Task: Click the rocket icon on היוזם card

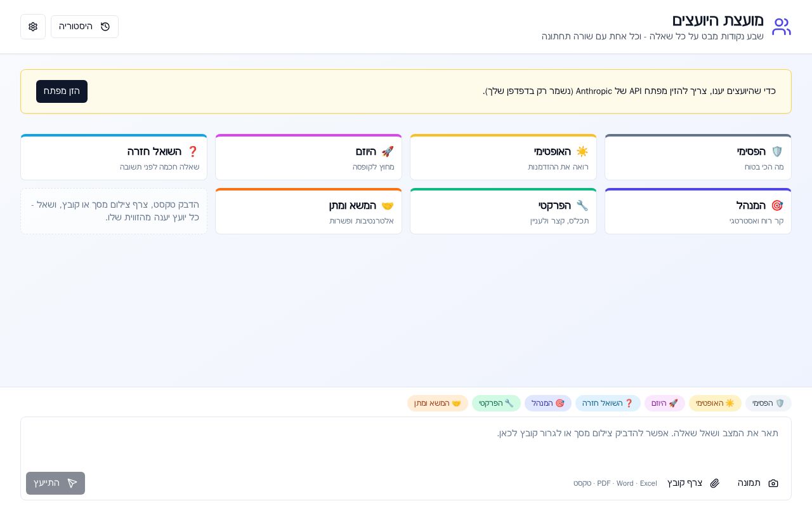Action: point(388,152)
